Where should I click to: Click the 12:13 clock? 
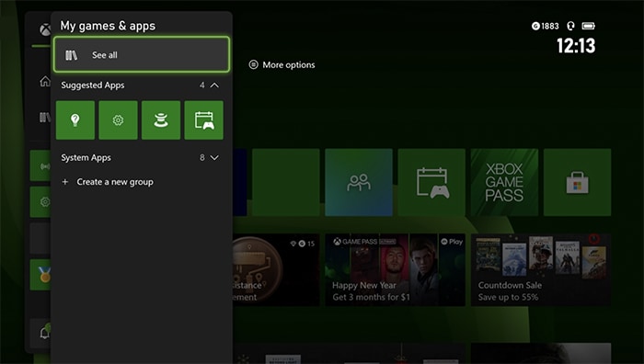pyautogui.click(x=576, y=46)
